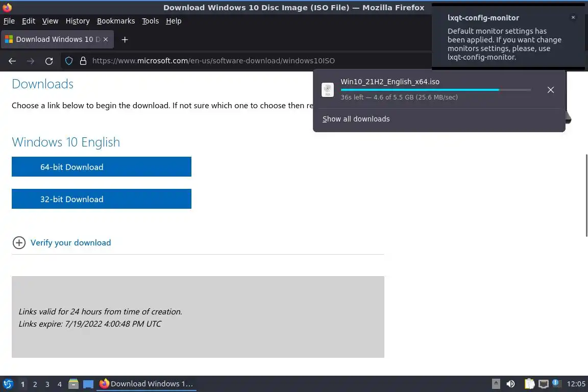Click the Links expire 7/19/2022 text
The image size is (588, 392).
pyautogui.click(x=90, y=324)
